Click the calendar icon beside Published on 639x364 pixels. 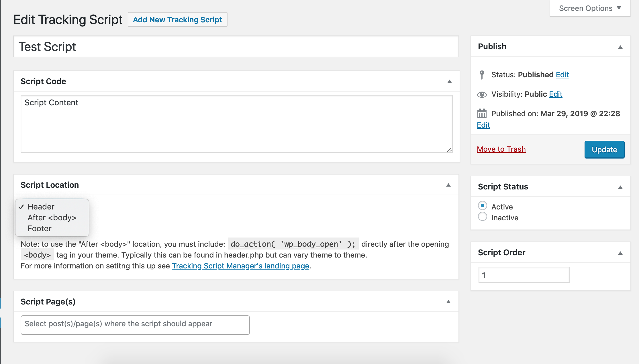click(482, 114)
